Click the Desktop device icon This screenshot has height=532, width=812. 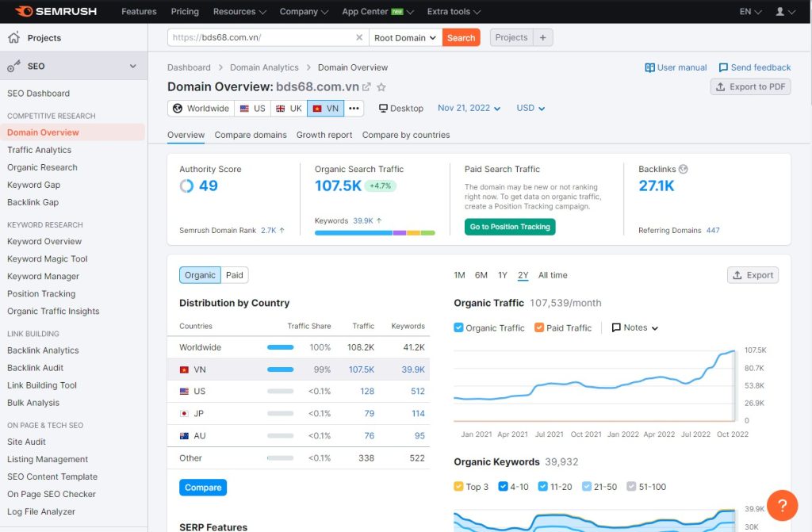383,109
